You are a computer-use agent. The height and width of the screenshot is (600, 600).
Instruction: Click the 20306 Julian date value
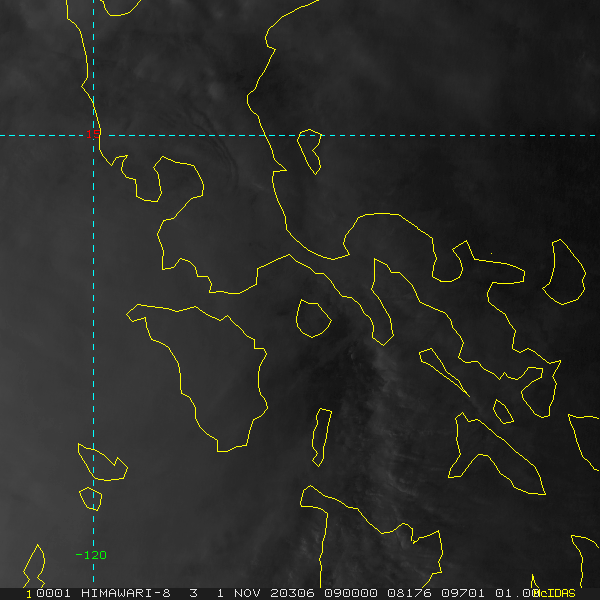pos(292,593)
